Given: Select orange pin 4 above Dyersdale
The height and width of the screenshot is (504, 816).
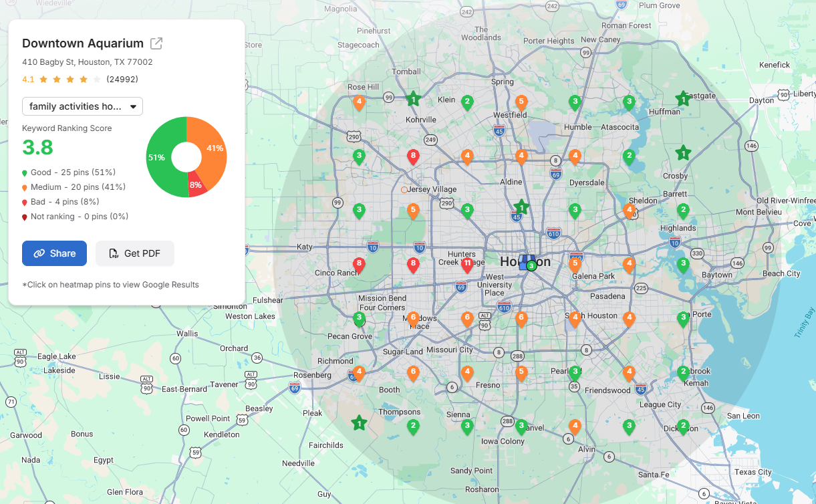Looking at the screenshot, I should tap(575, 156).
